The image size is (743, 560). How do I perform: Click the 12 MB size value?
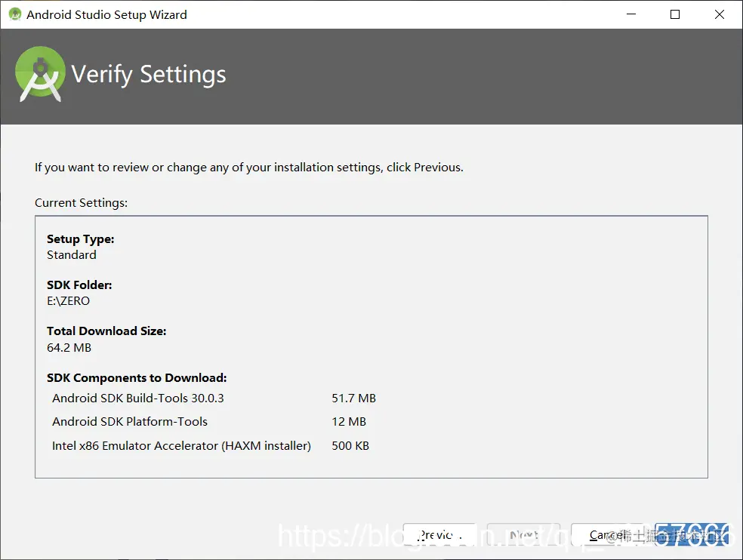[x=349, y=422]
